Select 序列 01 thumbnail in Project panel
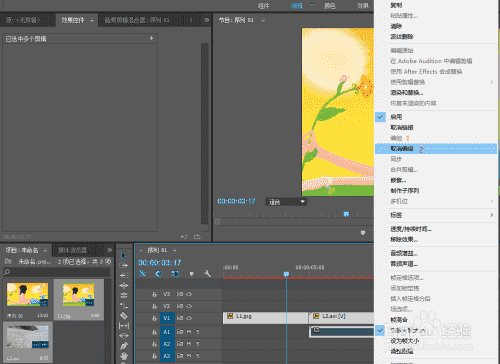Image resolution: width=500 pixels, height=364 pixels. tap(27, 295)
